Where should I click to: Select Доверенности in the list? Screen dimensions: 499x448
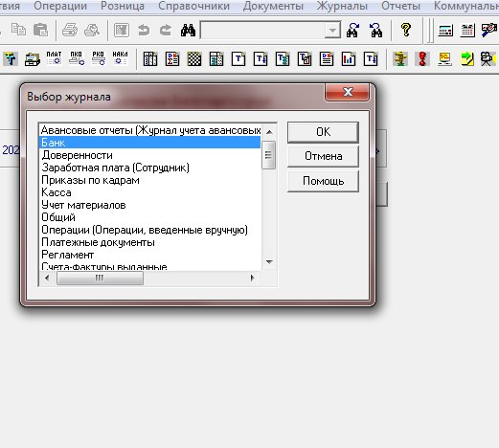149,155
